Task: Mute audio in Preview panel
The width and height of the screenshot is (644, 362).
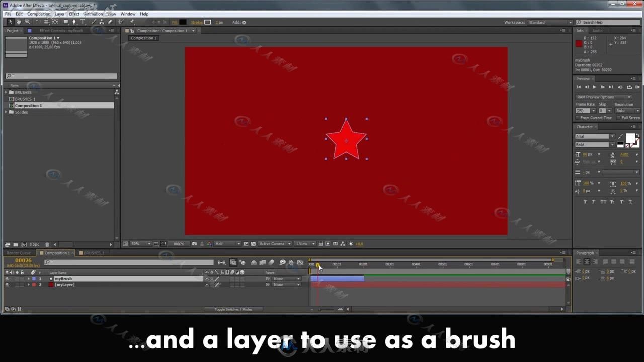Action: [x=620, y=87]
